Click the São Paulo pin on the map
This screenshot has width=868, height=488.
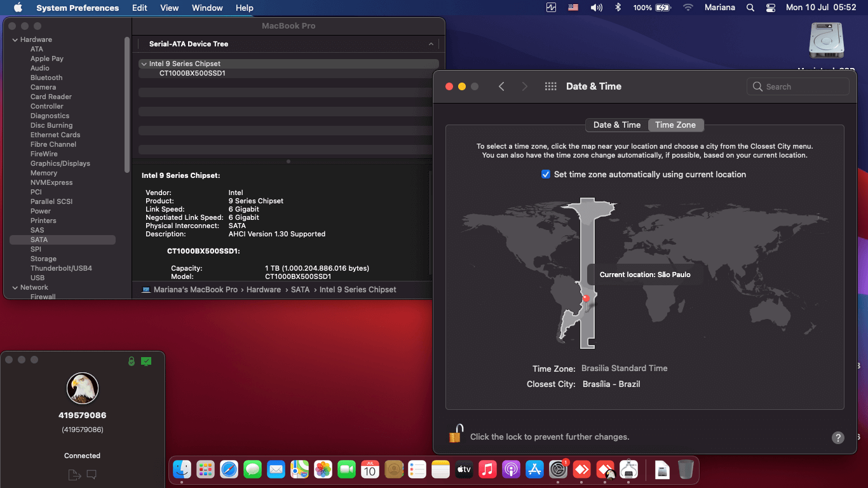click(586, 299)
